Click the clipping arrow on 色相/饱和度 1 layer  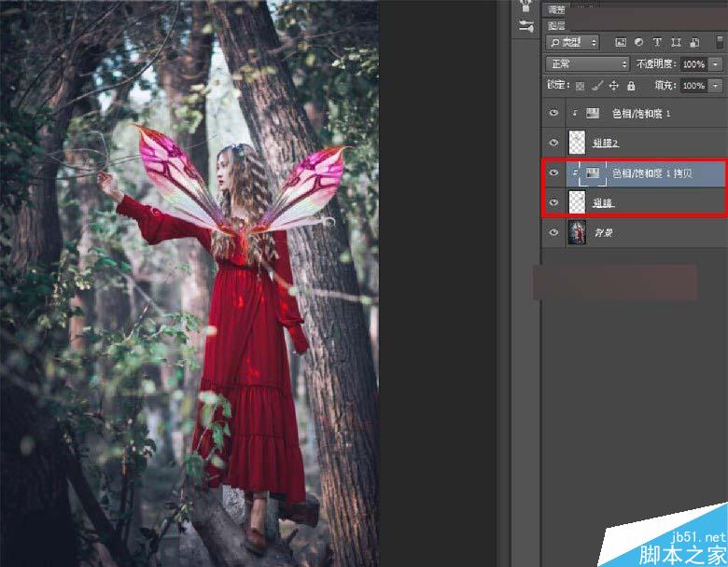point(575,113)
